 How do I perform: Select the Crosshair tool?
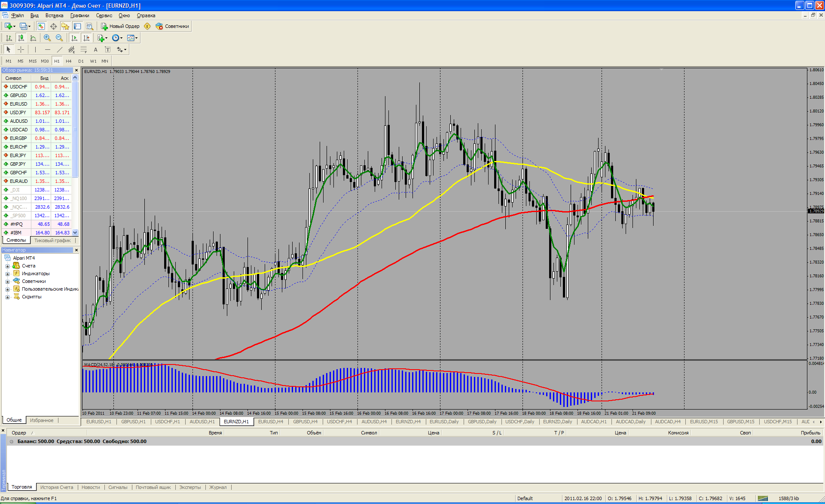21,50
